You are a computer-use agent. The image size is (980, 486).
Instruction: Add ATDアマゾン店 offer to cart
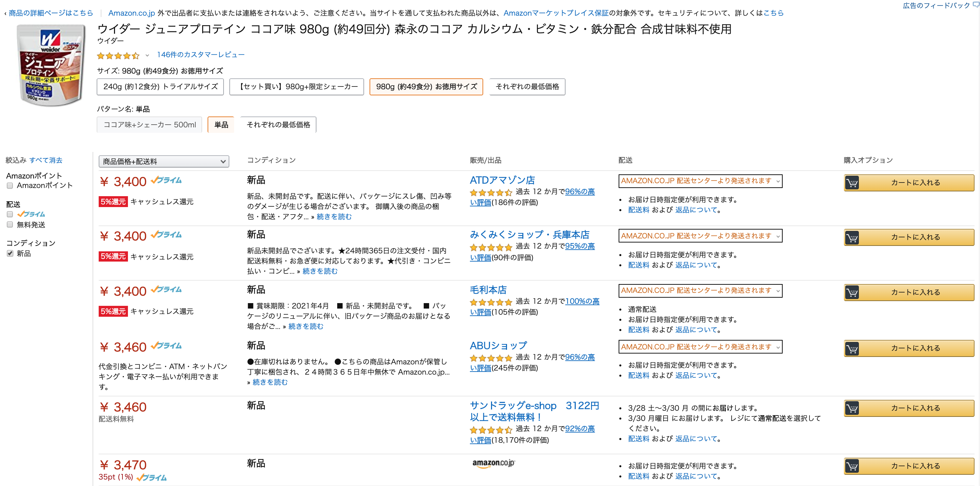tap(909, 183)
